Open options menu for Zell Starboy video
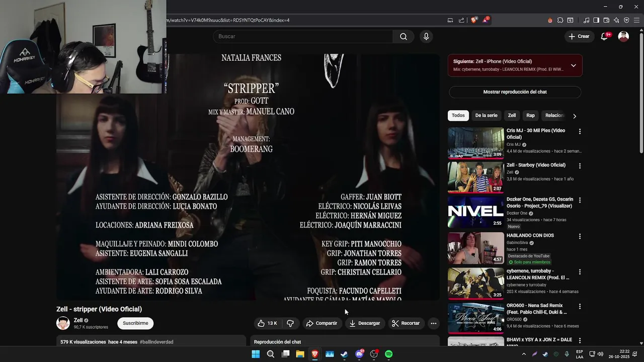 tap(580, 166)
